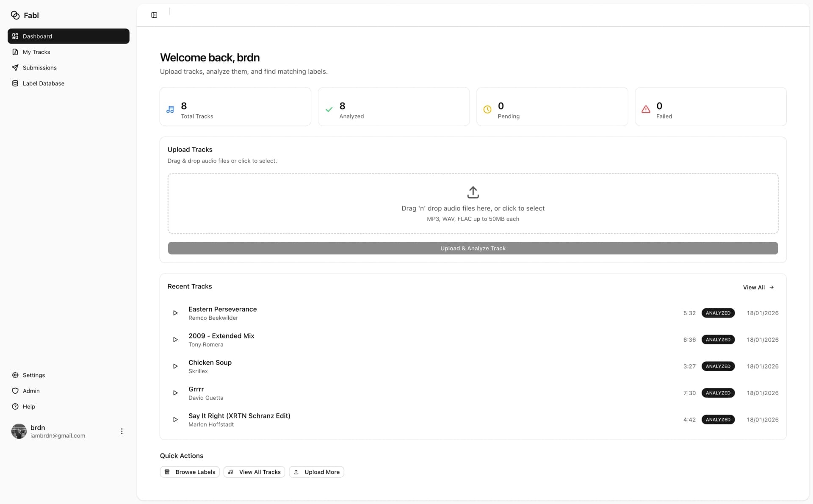Click View All recent tracks link
The height and width of the screenshot is (504, 813).
coord(758,287)
